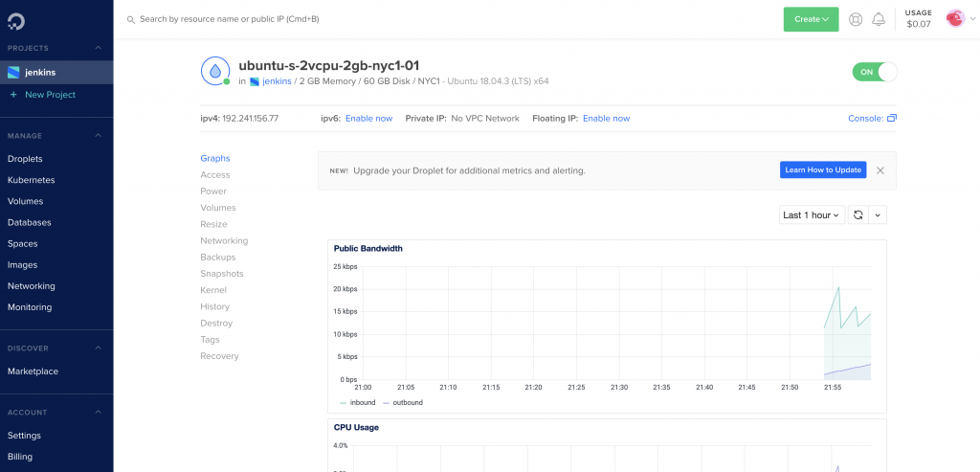Click the DigitalOcean logo icon

click(x=15, y=22)
